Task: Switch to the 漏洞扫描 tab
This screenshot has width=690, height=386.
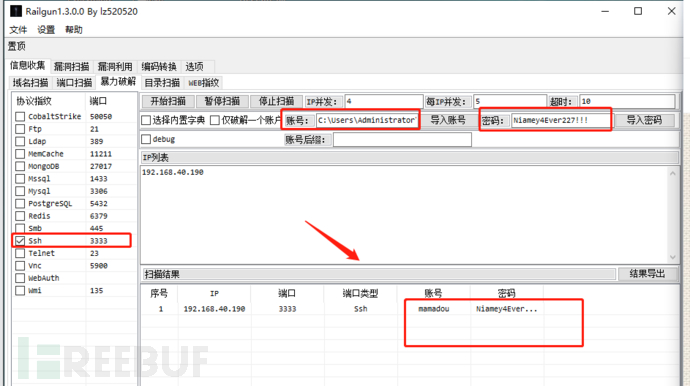Action: click(x=71, y=66)
